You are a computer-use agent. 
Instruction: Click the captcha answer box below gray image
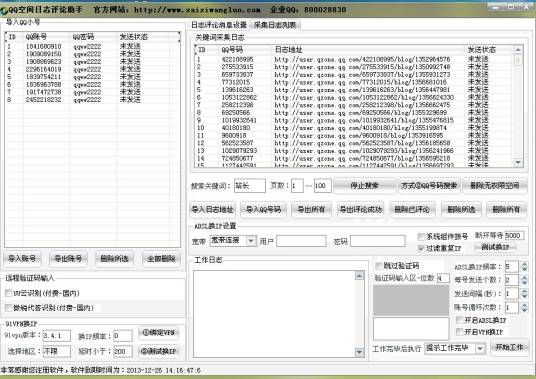411,328
